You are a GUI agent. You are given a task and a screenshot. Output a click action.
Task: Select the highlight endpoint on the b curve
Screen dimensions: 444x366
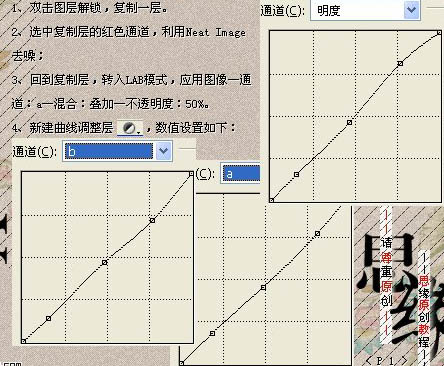191,174
